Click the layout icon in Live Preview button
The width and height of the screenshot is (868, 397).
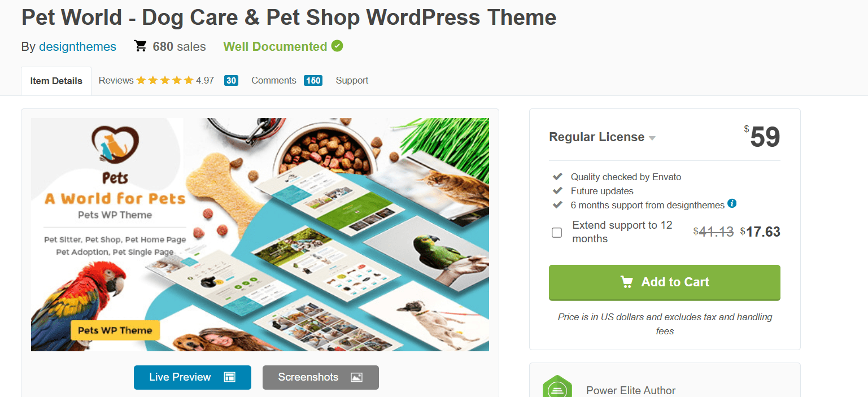(x=229, y=377)
